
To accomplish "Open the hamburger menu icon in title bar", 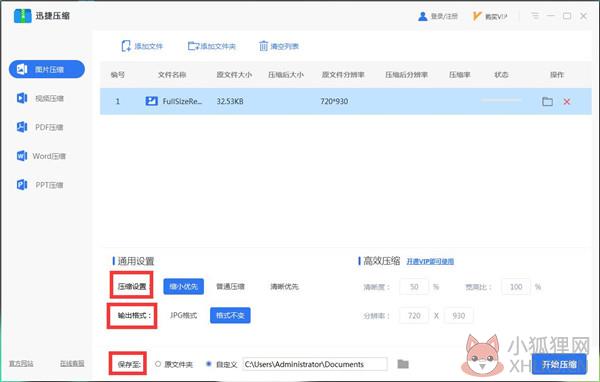I will pos(535,16).
